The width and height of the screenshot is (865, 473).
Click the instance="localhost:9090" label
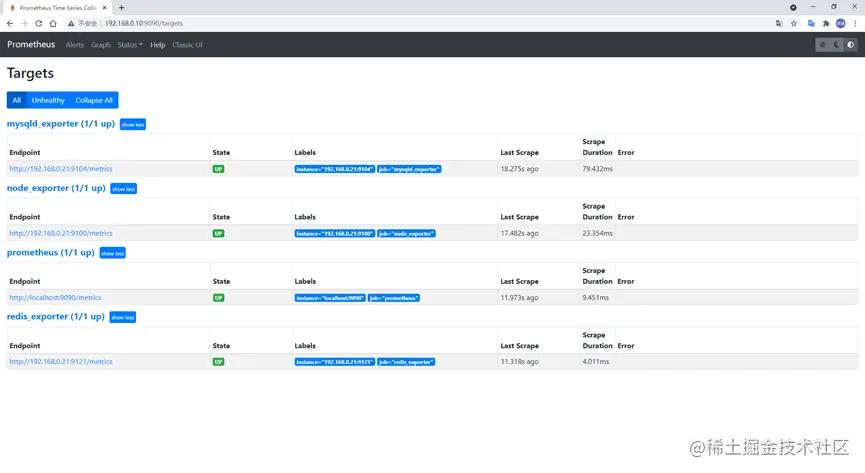[x=330, y=298]
